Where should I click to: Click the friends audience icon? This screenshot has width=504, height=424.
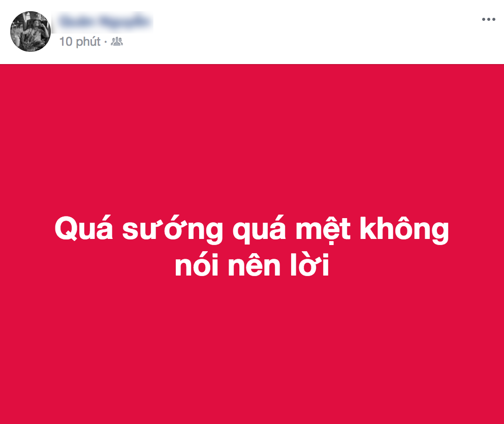[117, 42]
